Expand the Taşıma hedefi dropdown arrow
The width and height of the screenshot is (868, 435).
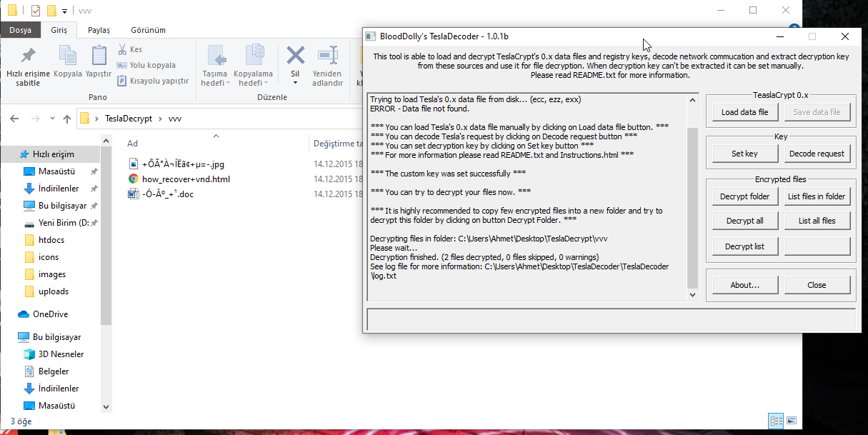[x=227, y=84]
